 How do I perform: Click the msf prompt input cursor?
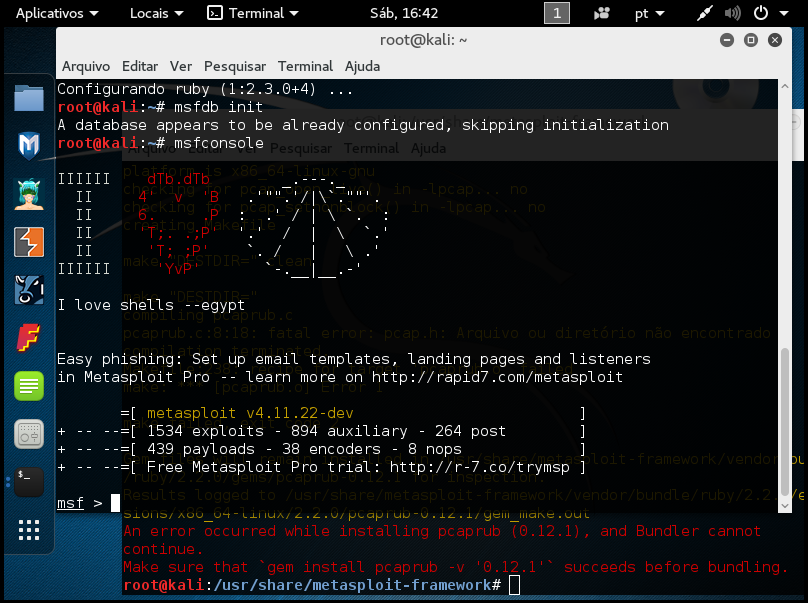tap(115, 502)
